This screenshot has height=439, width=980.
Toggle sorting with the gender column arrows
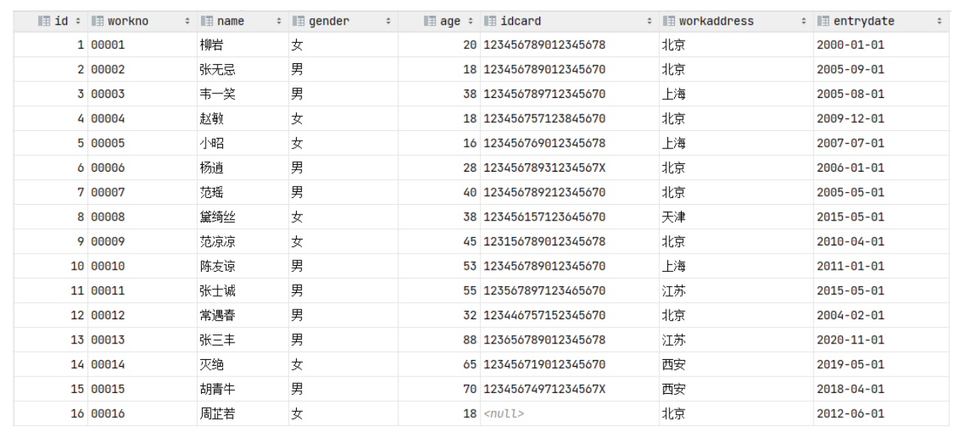389,21
